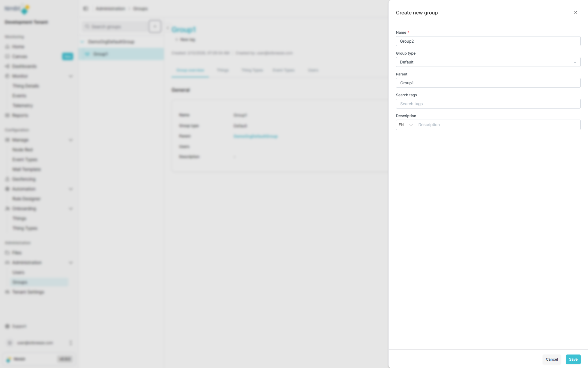Open the Support item at sidebar bottom
The width and height of the screenshot is (588, 368).
(18, 326)
